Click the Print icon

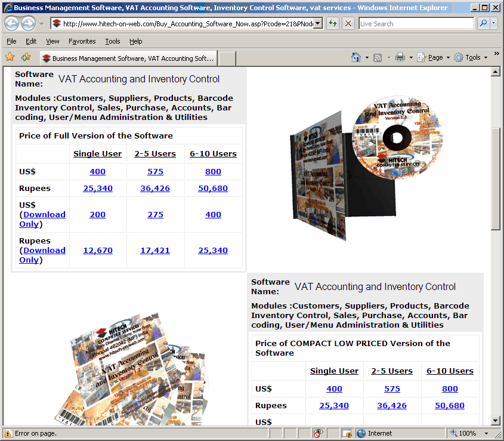(x=400, y=57)
